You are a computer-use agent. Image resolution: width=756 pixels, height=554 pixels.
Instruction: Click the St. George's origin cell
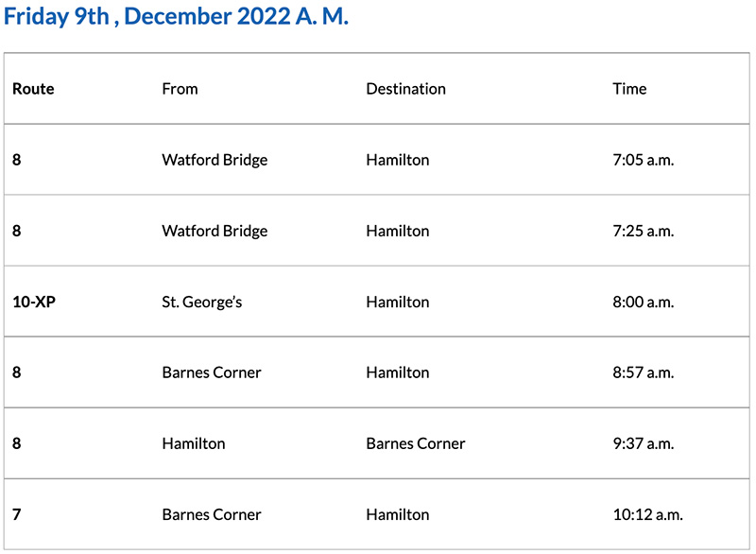pyautogui.click(x=200, y=302)
